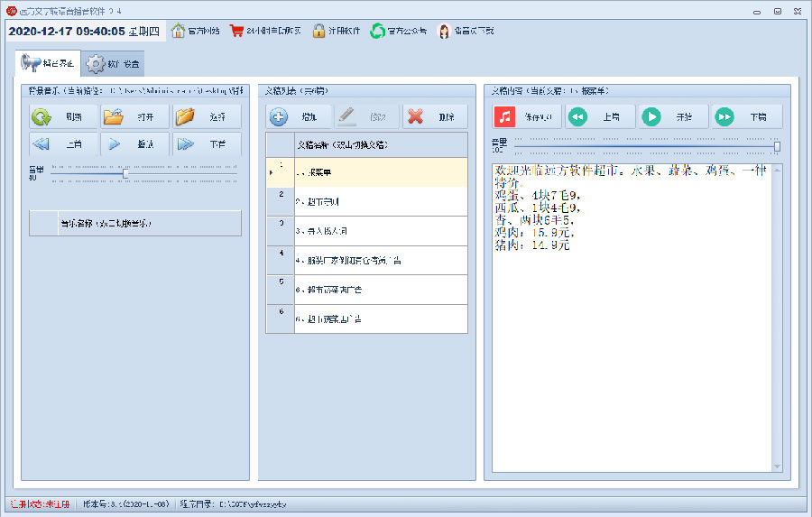This screenshot has width=812, height=517.
Task: Click the background music volume slider handle
Action: click(x=125, y=172)
